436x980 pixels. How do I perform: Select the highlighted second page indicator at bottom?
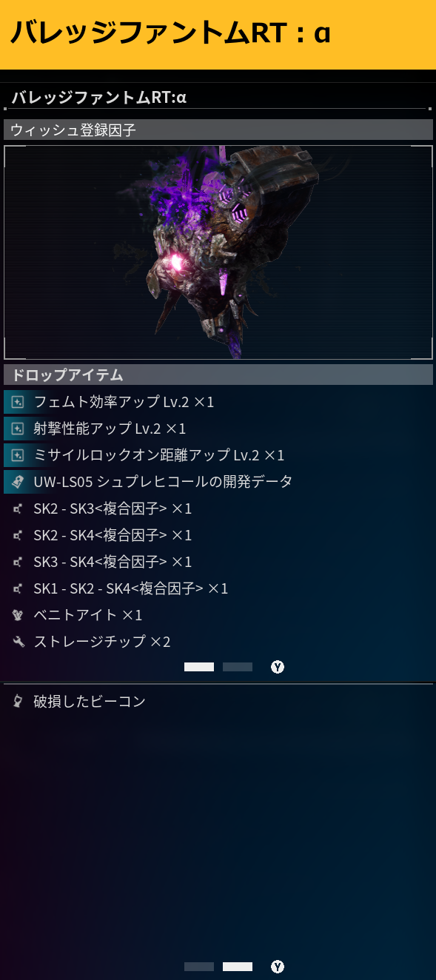238,967
